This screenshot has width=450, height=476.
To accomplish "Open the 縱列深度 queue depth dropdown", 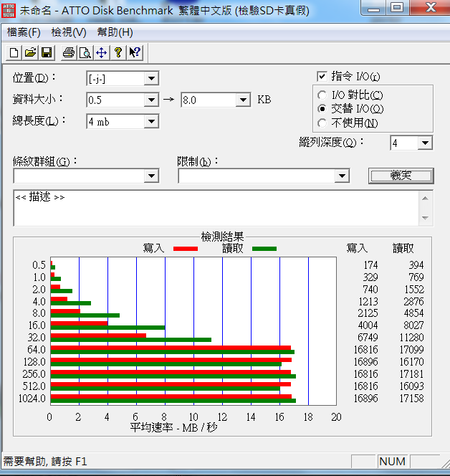I will coord(425,143).
